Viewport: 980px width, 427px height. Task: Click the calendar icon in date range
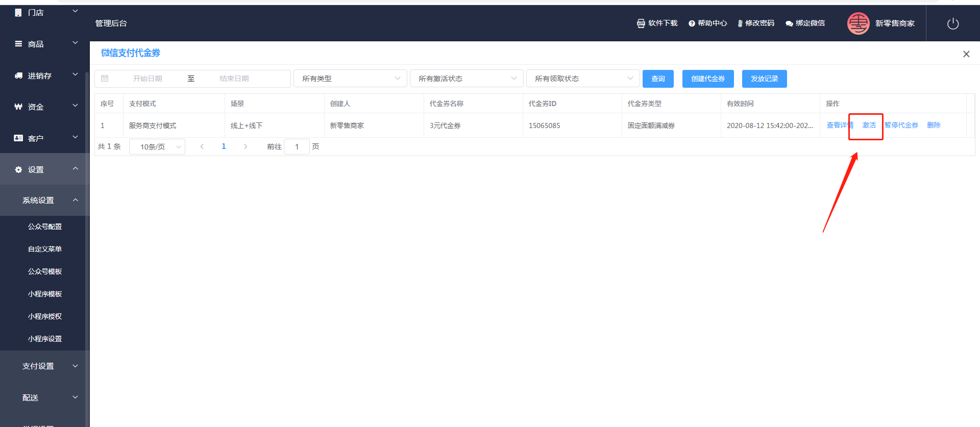(105, 79)
